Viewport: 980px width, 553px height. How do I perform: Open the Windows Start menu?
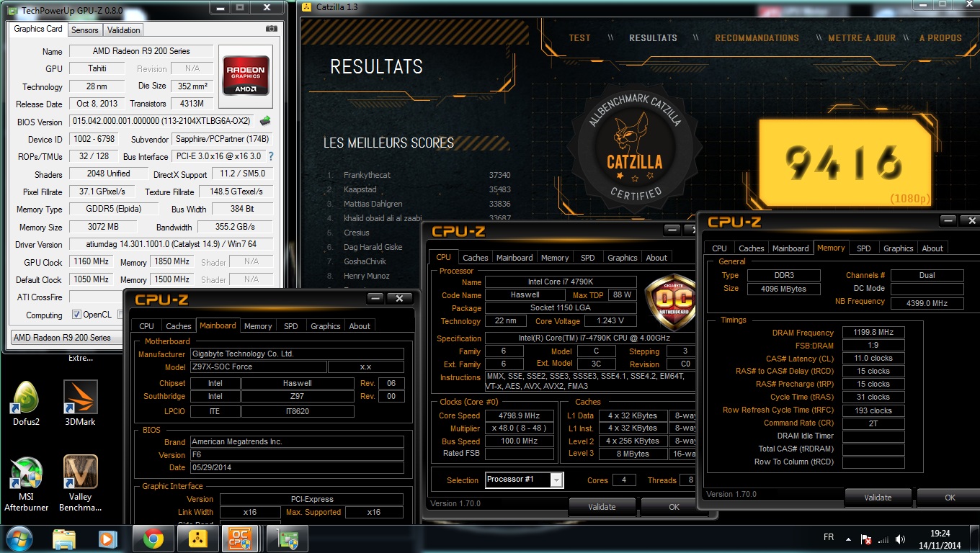[x=19, y=539]
